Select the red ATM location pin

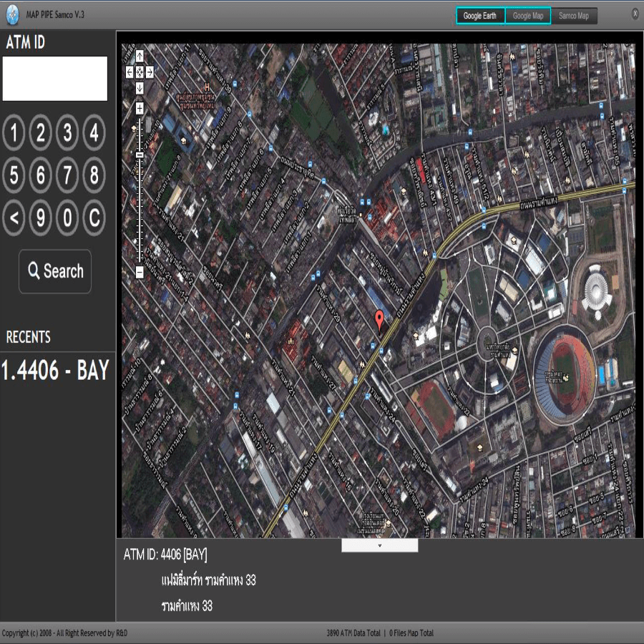point(380,320)
